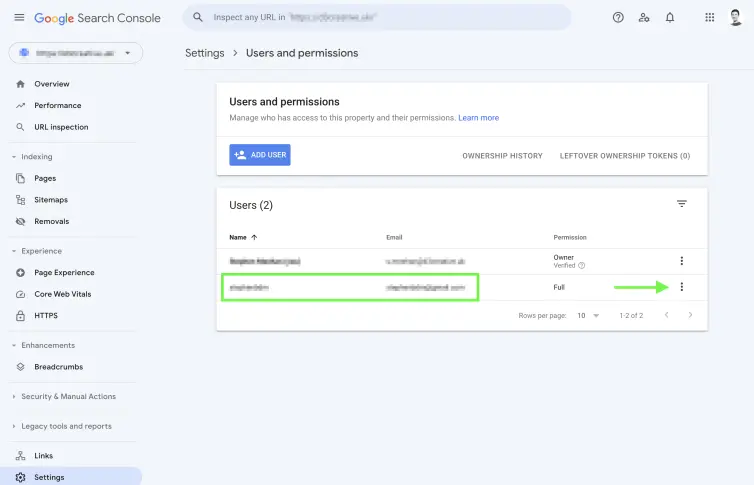Screen dimensions: 754x485
Task: Expand Security & Manual Actions section
Action: coord(68,397)
